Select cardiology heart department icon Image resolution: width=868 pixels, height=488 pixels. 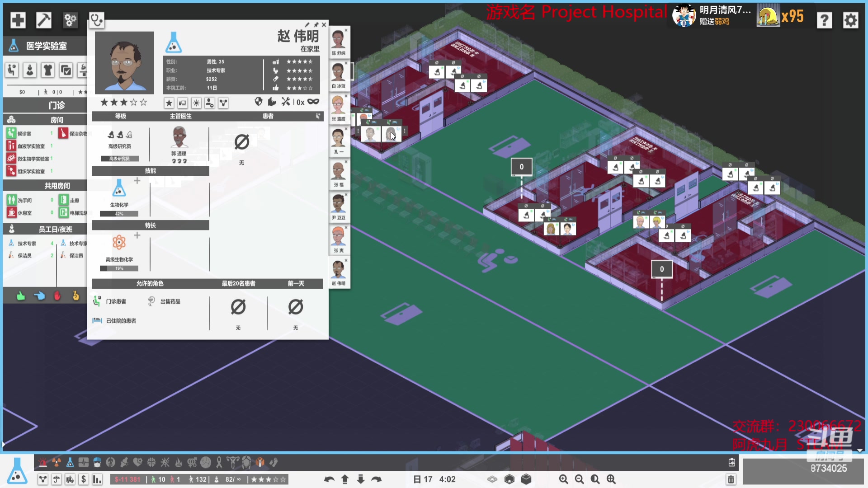pyautogui.click(x=138, y=462)
